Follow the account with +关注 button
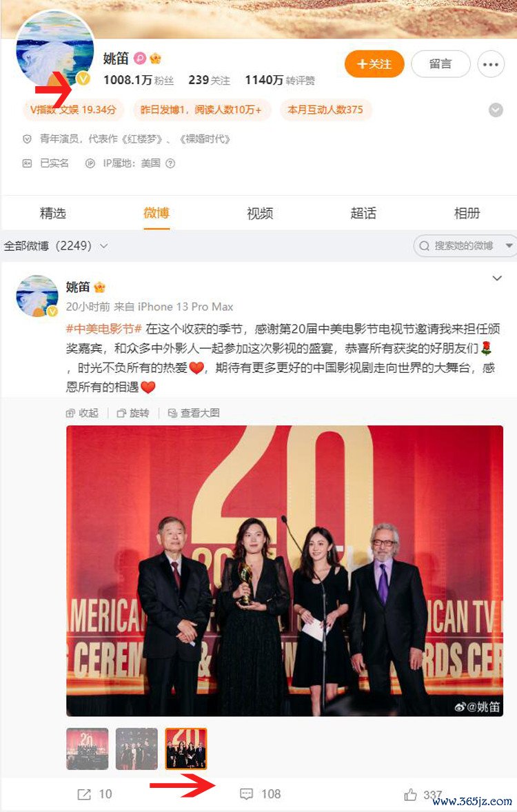This screenshot has width=517, height=812. (x=374, y=64)
